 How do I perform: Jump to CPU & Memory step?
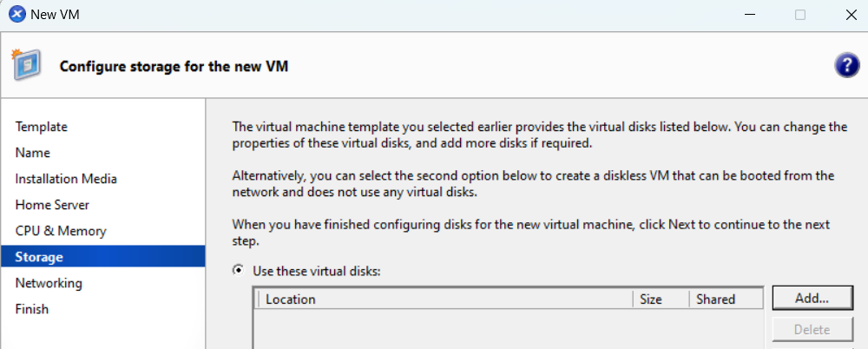point(61,231)
